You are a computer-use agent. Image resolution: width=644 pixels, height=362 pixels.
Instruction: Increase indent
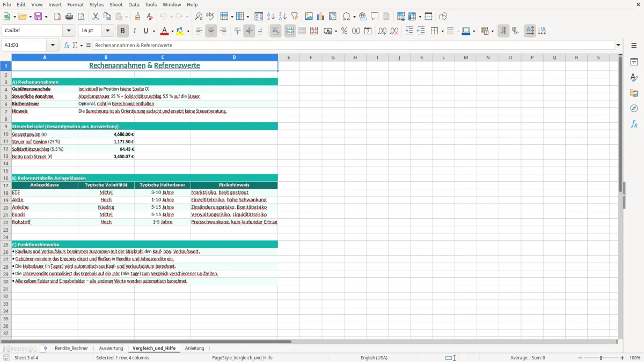pos(409,31)
